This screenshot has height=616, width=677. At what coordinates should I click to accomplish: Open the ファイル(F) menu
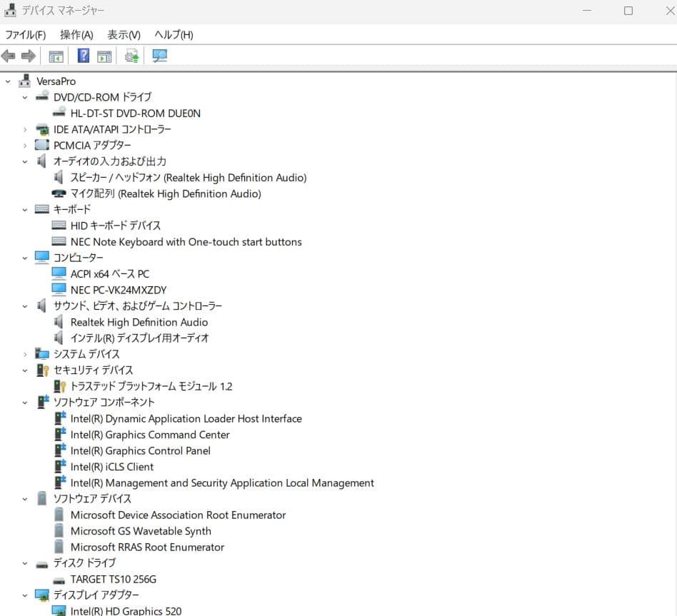click(24, 34)
